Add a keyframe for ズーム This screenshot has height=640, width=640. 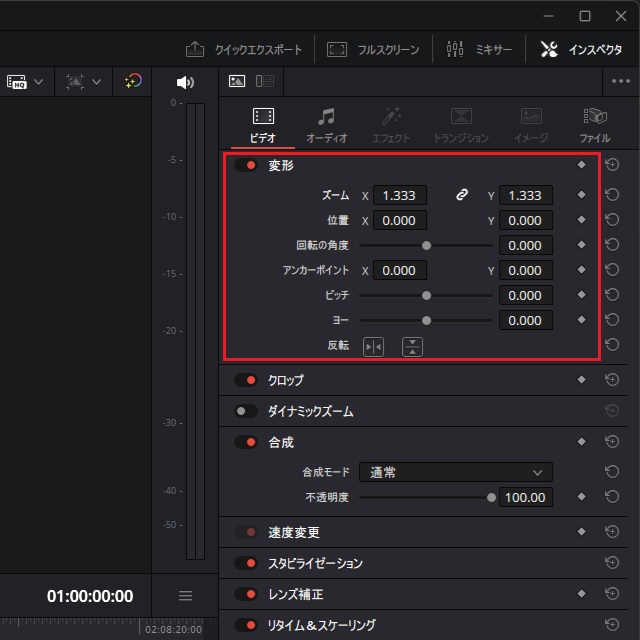(x=581, y=196)
